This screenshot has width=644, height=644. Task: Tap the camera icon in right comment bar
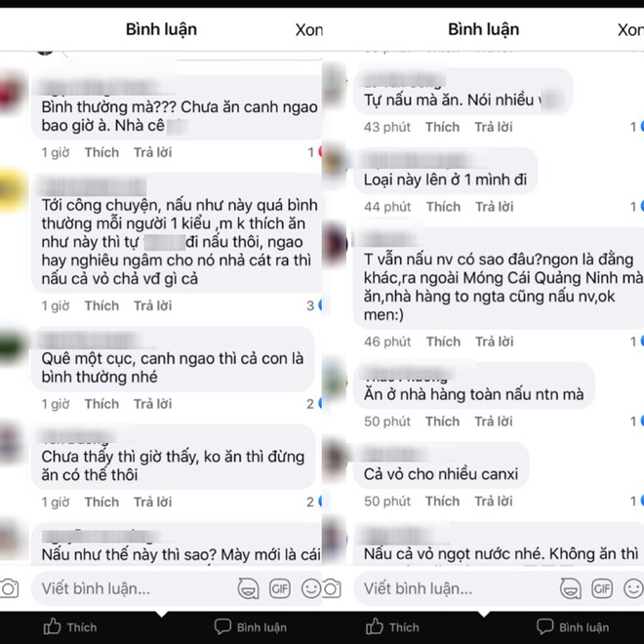pos(332,588)
